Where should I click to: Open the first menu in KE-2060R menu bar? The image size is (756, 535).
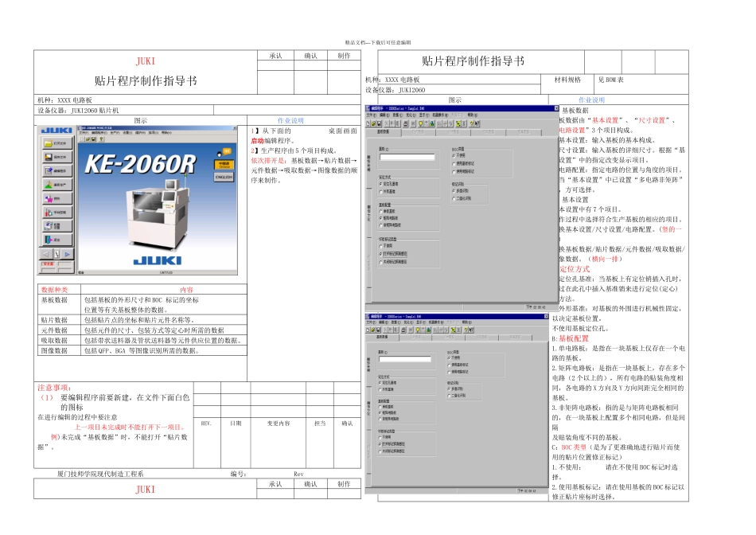[x=84, y=133]
